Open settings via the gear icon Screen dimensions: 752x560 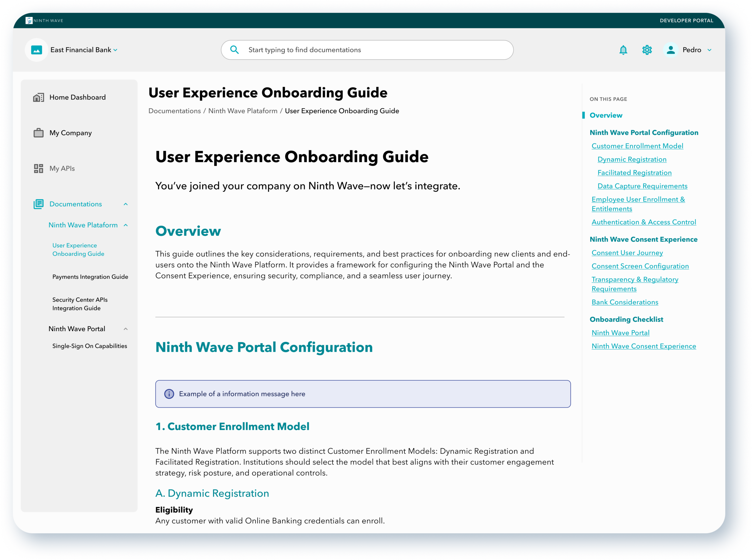pyautogui.click(x=647, y=50)
